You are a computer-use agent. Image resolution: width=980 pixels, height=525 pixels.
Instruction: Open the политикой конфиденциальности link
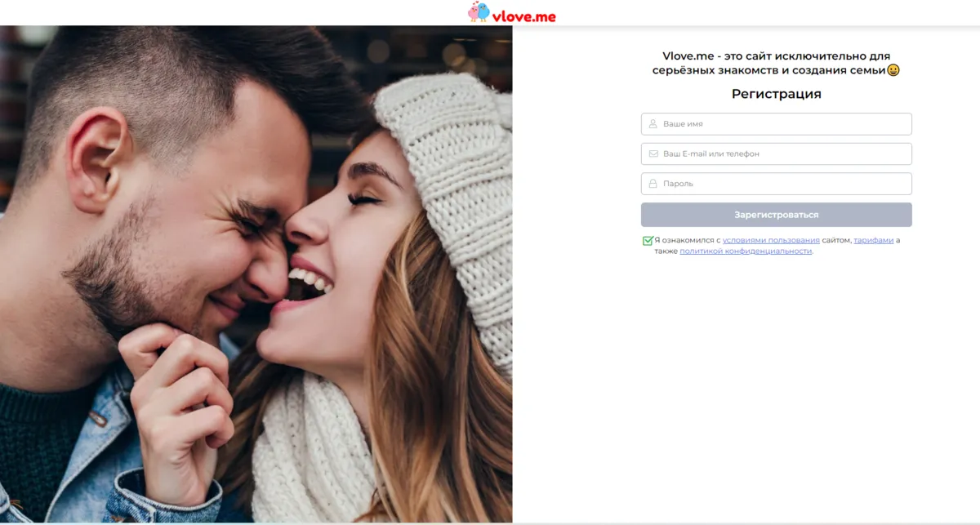[x=746, y=251]
